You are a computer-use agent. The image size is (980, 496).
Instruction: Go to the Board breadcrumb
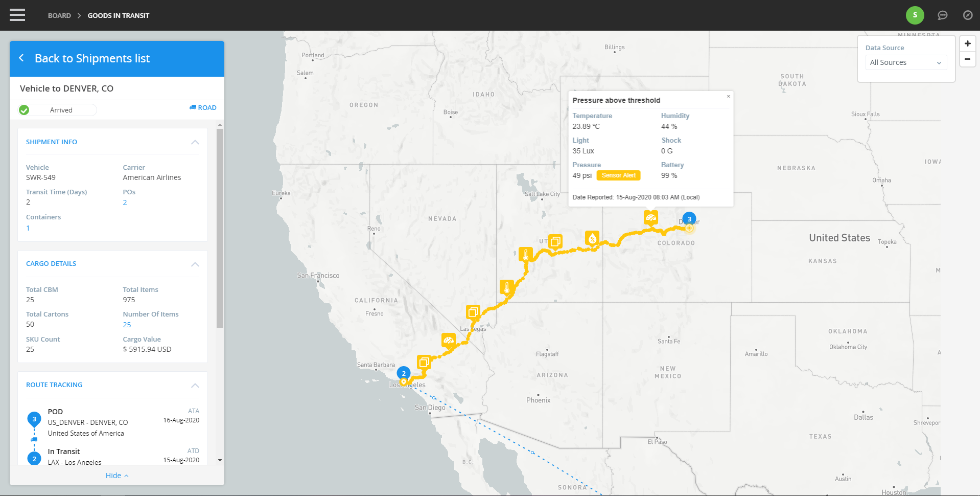pos(59,15)
